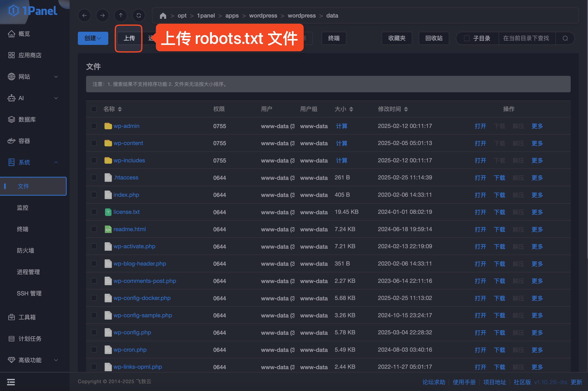Click the forward navigation arrow icon
588x391 pixels.
point(102,15)
